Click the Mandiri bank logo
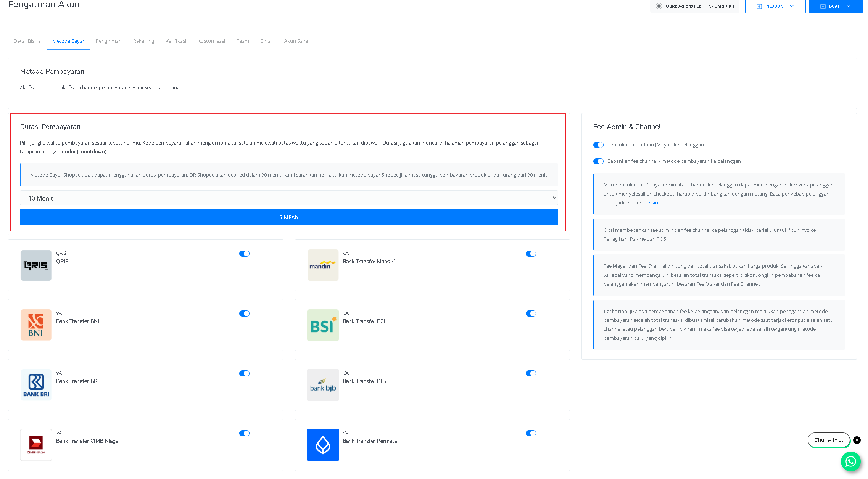 pyautogui.click(x=323, y=265)
